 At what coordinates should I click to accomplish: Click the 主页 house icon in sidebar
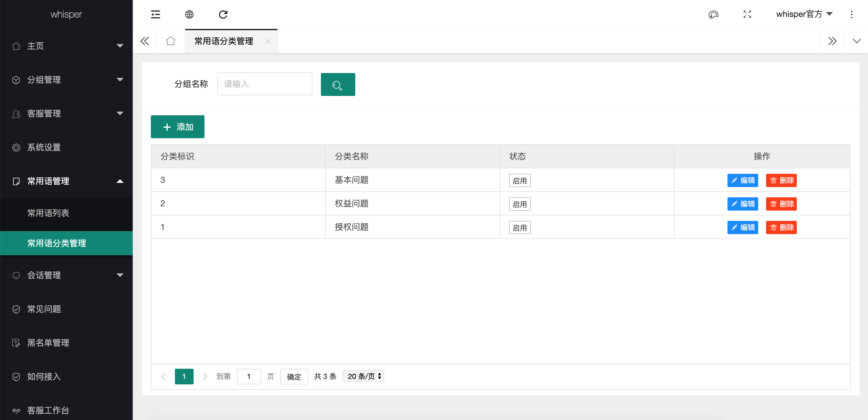click(x=16, y=46)
